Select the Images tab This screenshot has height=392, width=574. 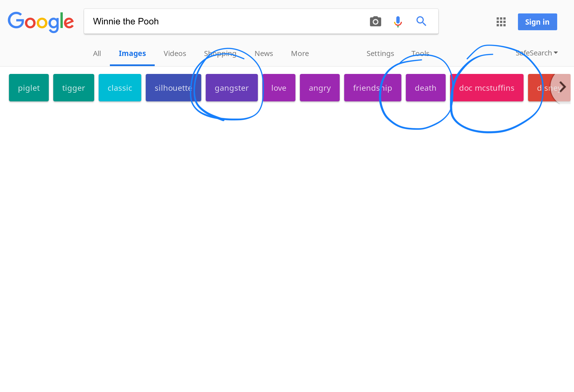pos(132,53)
